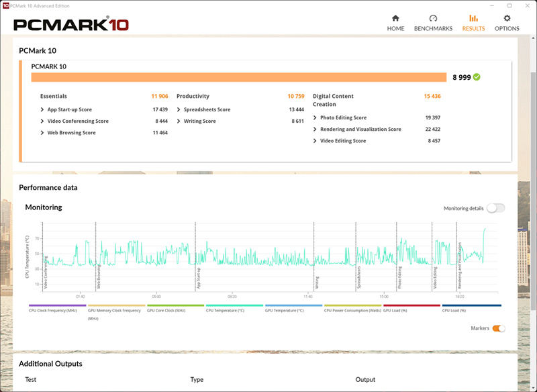Click the Productivity heading

click(x=193, y=96)
